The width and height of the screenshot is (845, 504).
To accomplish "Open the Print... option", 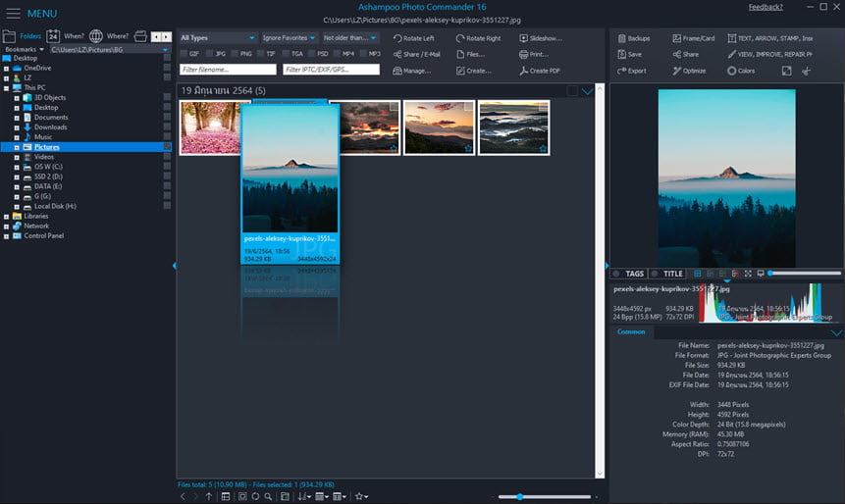I will pyautogui.click(x=534, y=54).
